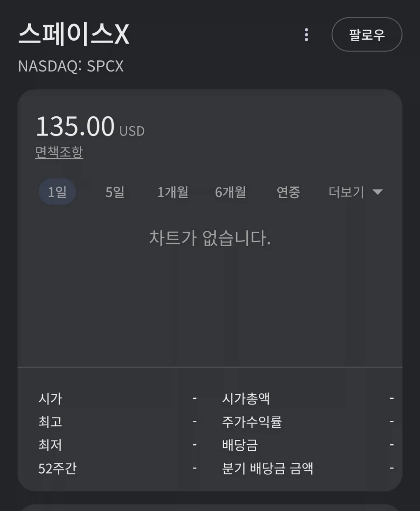
Task: Open the 면책조항 disclaimer link
Action: point(59,152)
